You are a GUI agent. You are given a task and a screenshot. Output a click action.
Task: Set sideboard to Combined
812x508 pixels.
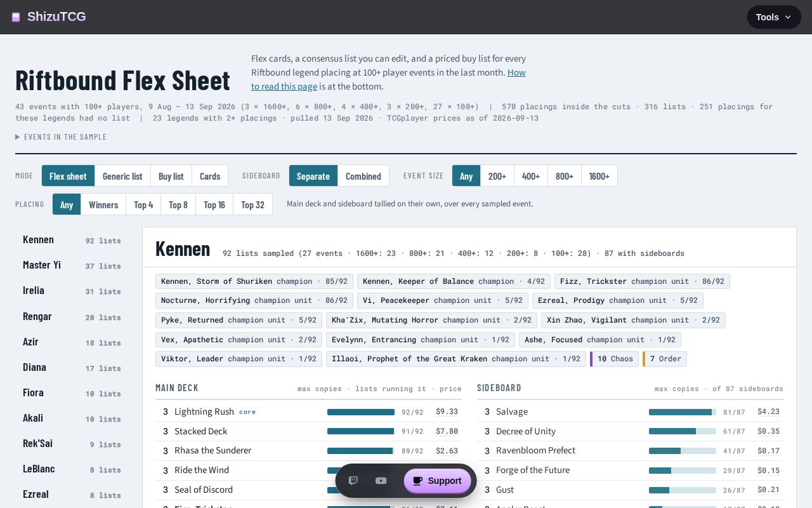[x=363, y=176]
